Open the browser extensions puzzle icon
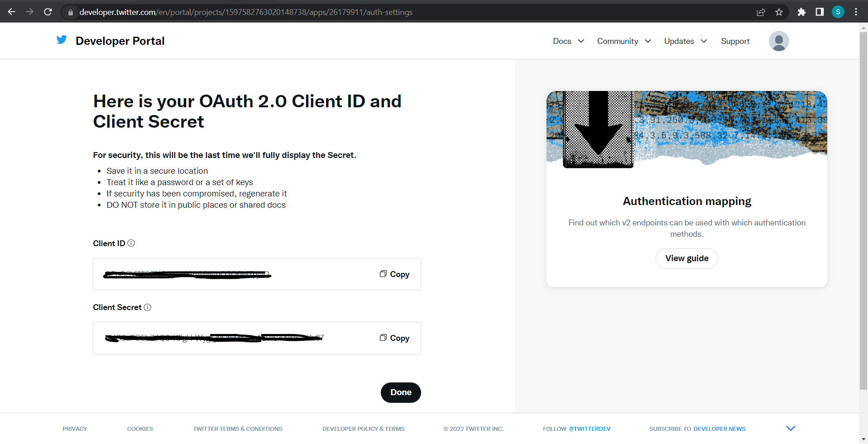Viewport: 868px width, 444px height. tap(801, 12)
